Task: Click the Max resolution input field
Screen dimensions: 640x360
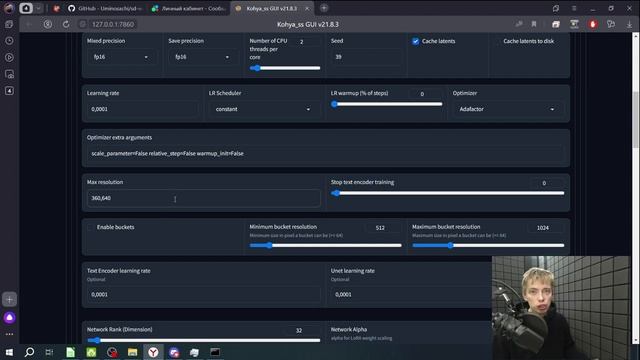Action: tap(204, 198)
